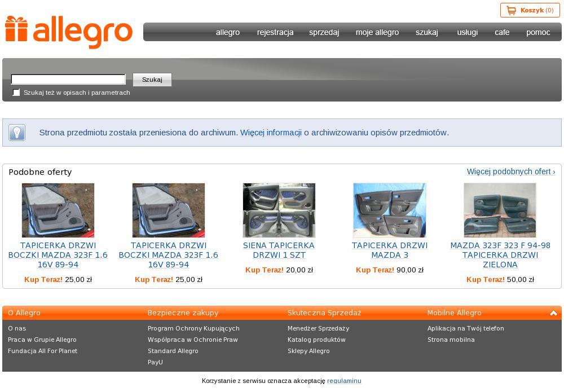
Task: Open the Mazda 3 door panels thumbnail
Action: 390,210
